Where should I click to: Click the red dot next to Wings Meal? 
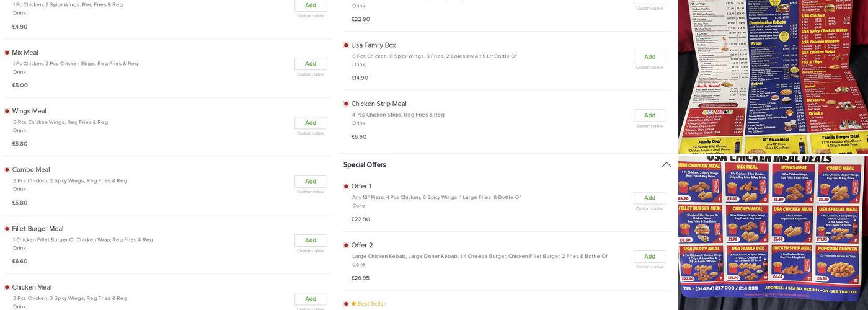(7, 112)
